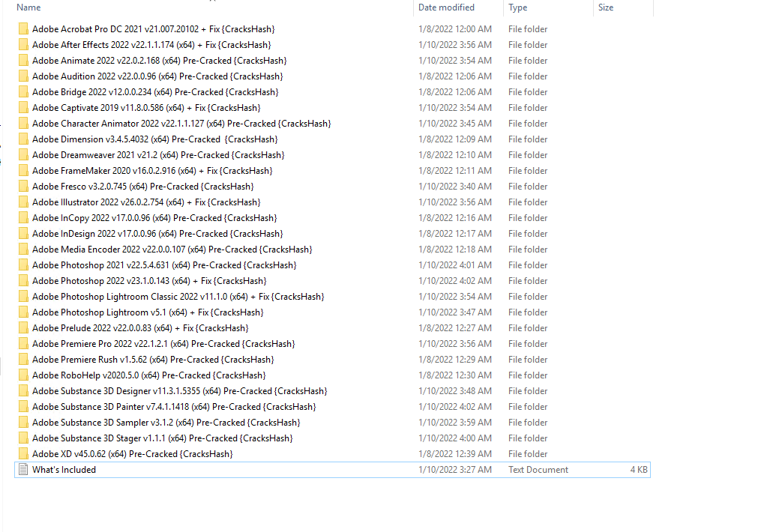
Task: Select the Adobe RoboHelp v2020.5.0 folder name
Action: [x=149, y=375]
